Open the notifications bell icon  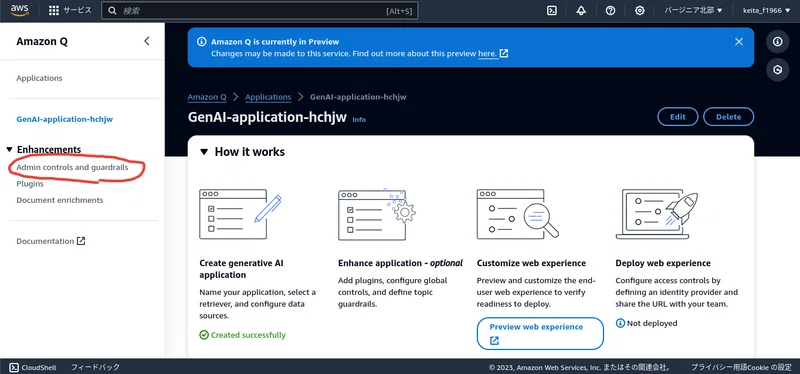coord(581,11)
